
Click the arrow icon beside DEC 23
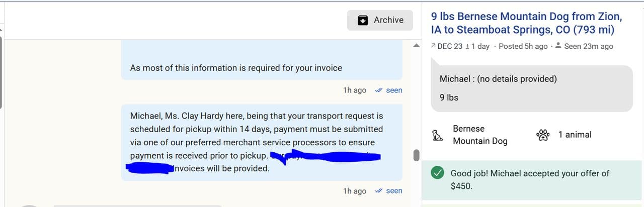coord(433,46)
